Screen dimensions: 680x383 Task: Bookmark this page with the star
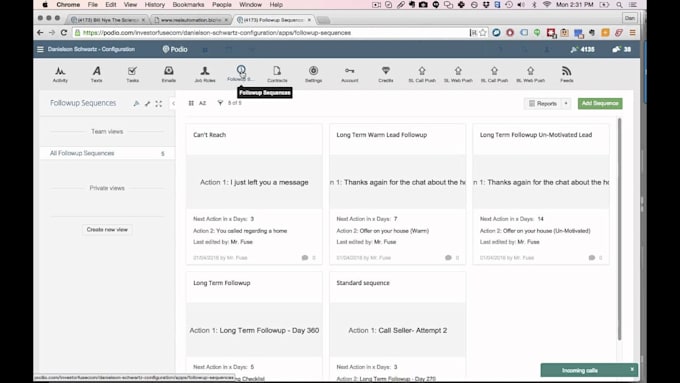[x=483, y=33]
